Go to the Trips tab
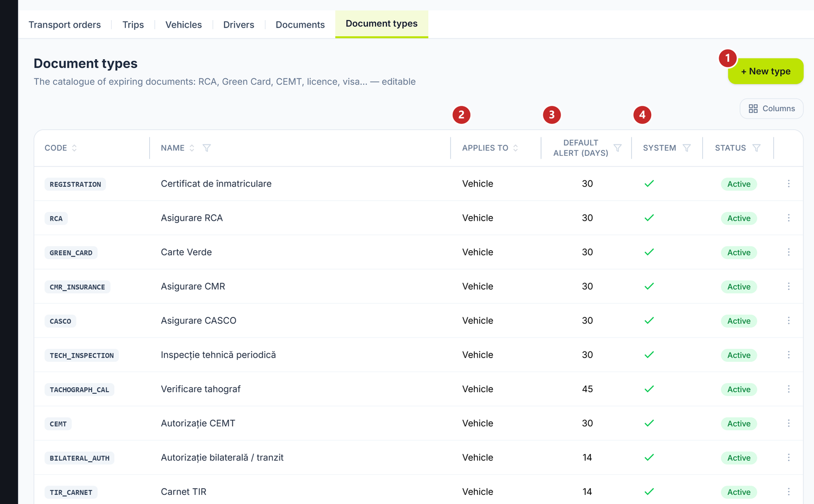Image resolution: width=814 pixels, height=504 pixels. click(x=133, y=25)
